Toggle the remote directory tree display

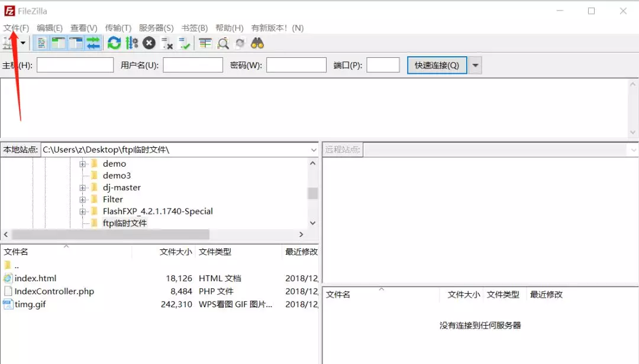click(x=76, y=43)
